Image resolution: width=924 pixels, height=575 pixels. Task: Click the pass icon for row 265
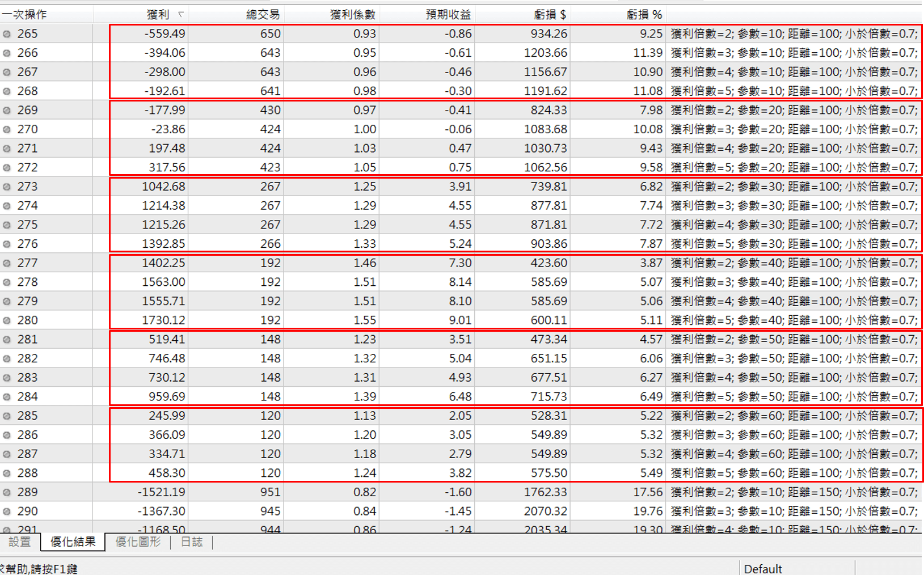(7, 34)
